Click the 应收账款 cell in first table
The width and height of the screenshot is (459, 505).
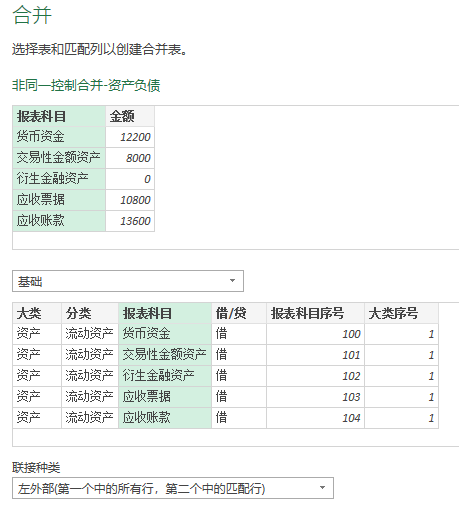click(59, 221)
